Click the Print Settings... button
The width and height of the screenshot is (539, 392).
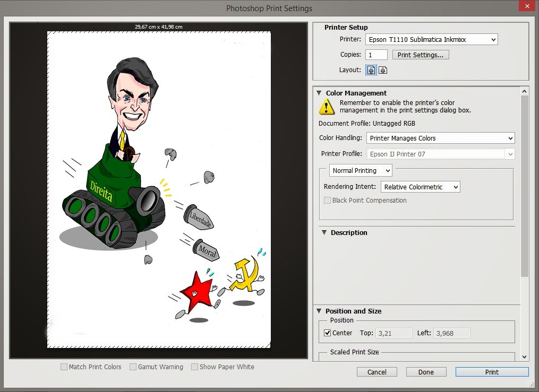(x=421, y=55)
